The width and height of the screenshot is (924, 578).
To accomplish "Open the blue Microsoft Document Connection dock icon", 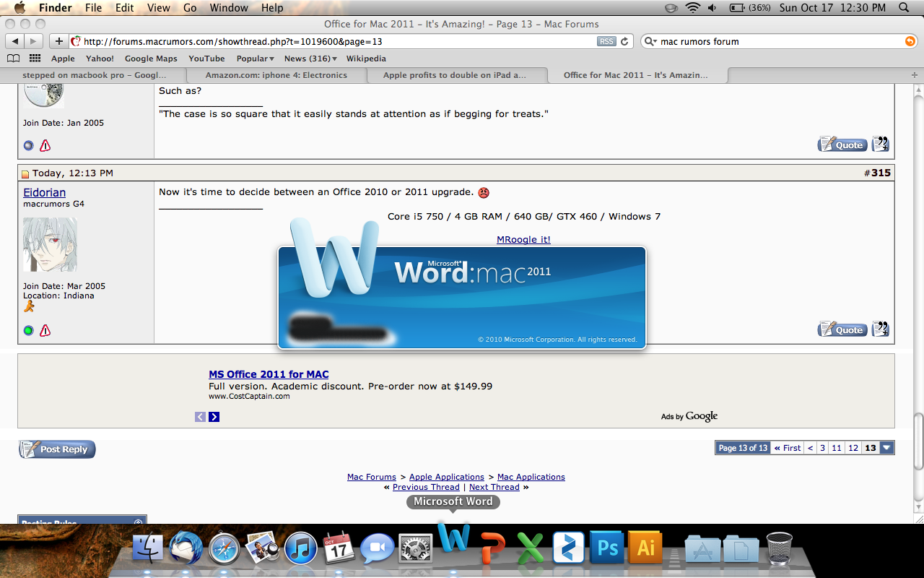I will [568, 547].
